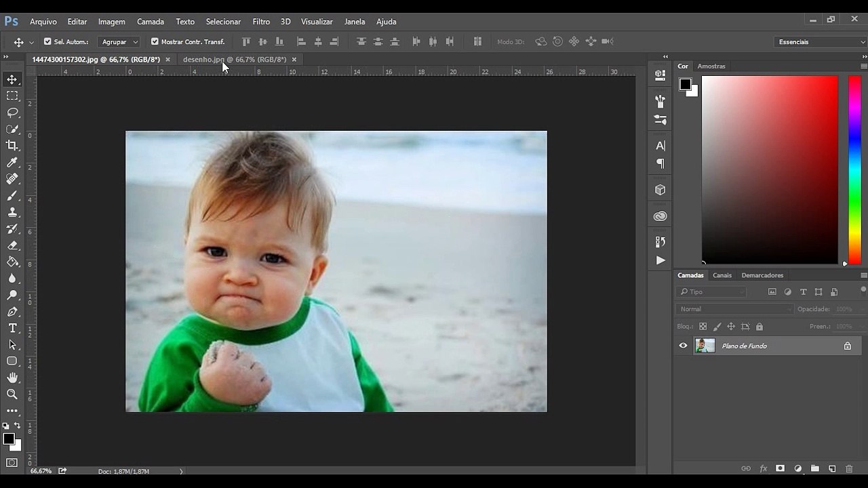
Task: Select the Paint Bucket tool
Action: pos(12,262)
